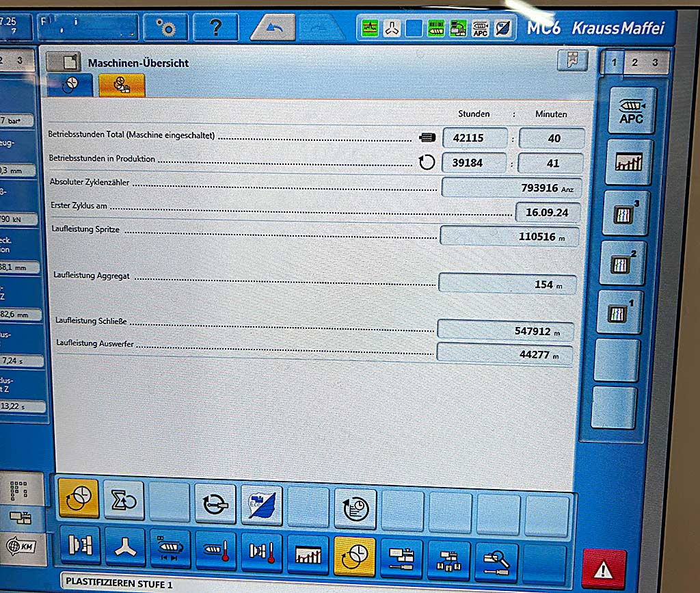Click the green process curve status icon
The image size is (700, 593).
click(370, 29)
